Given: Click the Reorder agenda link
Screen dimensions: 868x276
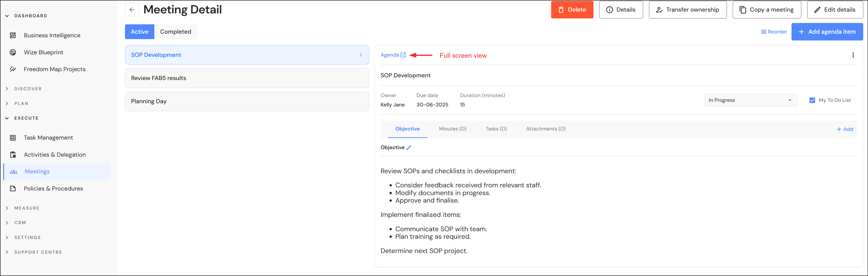Looking at the screenshot, I should click(774, 32).
